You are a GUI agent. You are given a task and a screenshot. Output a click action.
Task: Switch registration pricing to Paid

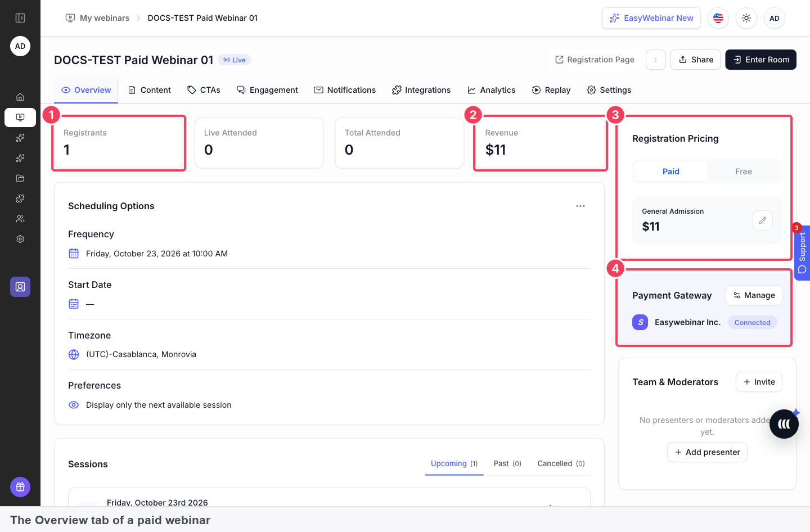[x=670, y=172]
